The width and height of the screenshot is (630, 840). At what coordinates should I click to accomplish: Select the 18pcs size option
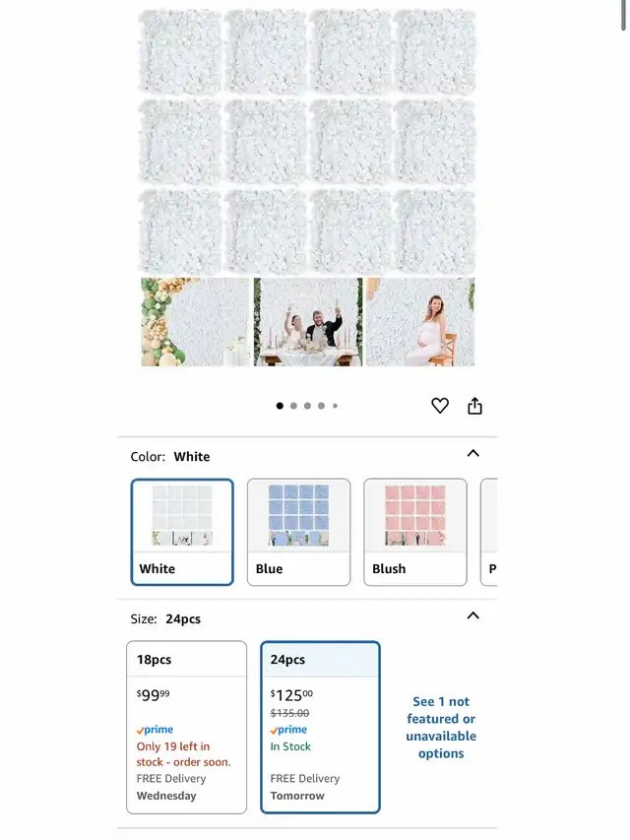pyautogui.click(x=186, y=727)
